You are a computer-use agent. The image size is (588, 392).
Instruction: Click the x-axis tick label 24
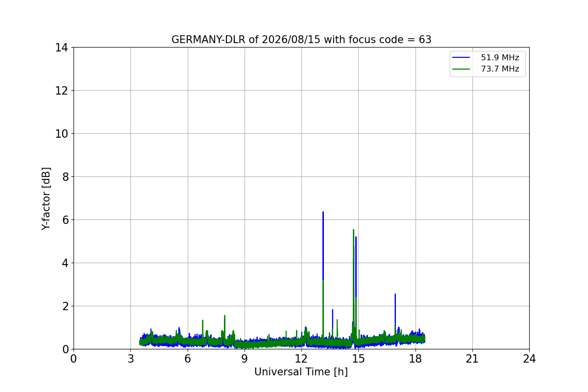(x=529, y=359)
